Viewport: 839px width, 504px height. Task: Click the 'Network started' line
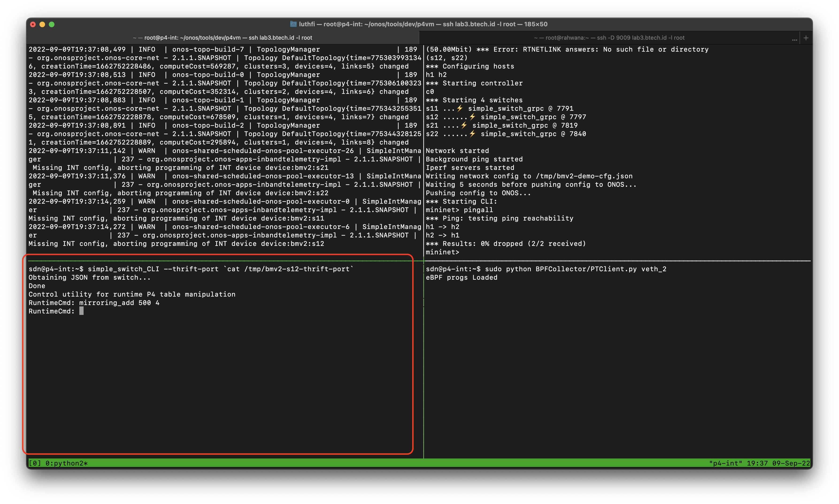tap(457, 151)
